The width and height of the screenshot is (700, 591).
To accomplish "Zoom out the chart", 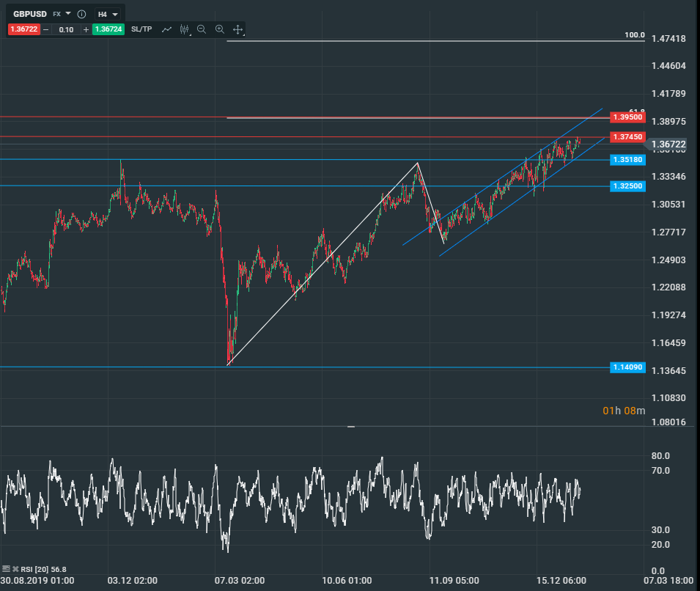I will pos(202,29).
